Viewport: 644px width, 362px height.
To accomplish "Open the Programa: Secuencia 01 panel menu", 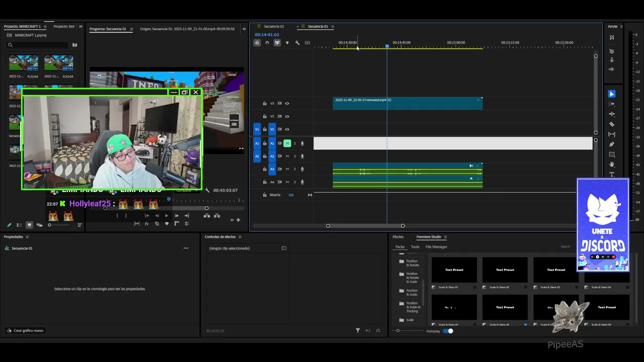I will [x=132, y=29].
